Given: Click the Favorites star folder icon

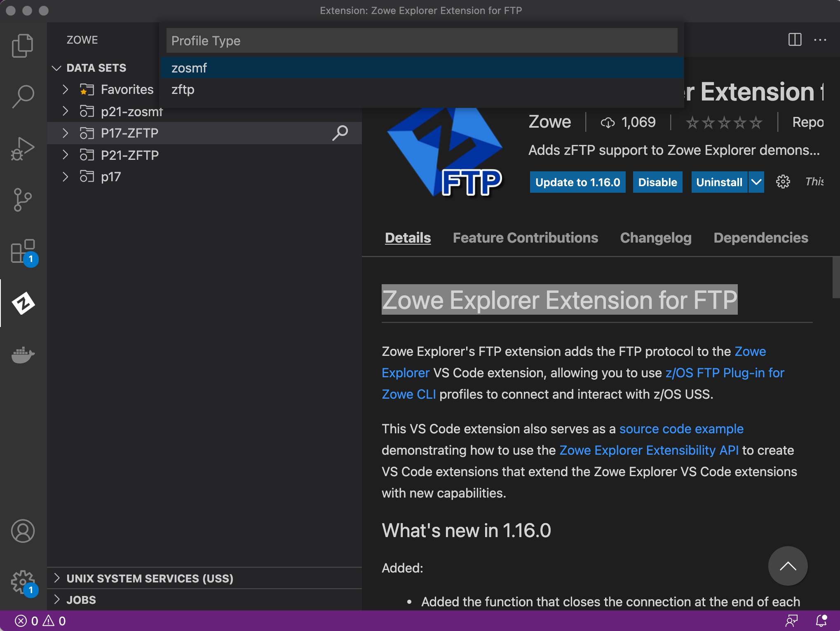Looking at the screenshot, I should point(87,89).
